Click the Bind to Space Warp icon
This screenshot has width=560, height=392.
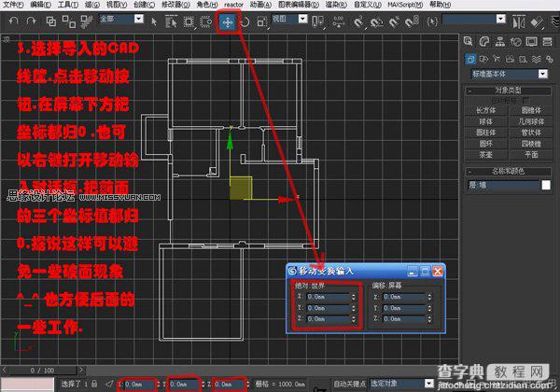pyautogui.click(x=87, y=21)
